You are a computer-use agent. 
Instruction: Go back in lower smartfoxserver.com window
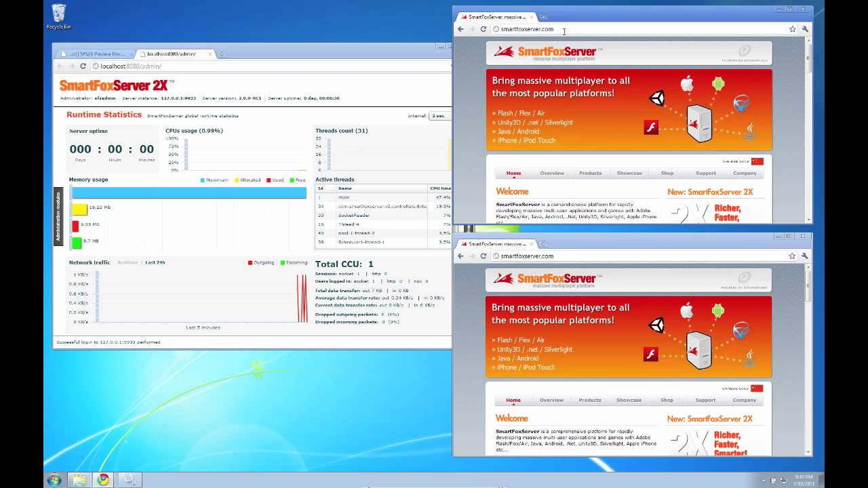pos(460,256)
